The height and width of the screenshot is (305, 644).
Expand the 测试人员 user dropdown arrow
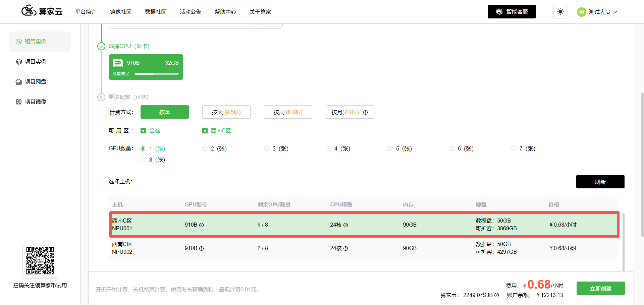[x=615, y=12]
